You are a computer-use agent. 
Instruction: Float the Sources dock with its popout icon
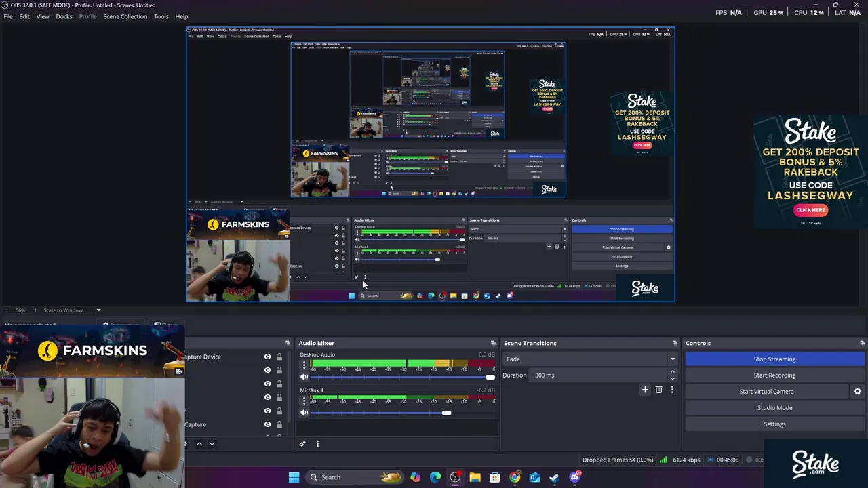click(x=288, y=343)
